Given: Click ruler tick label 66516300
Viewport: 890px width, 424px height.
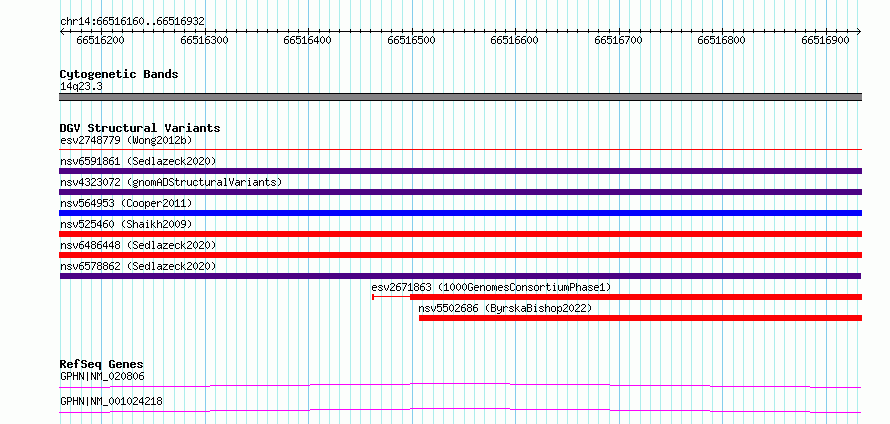Looking at the screenshot, I should click(x=204, y=40).
